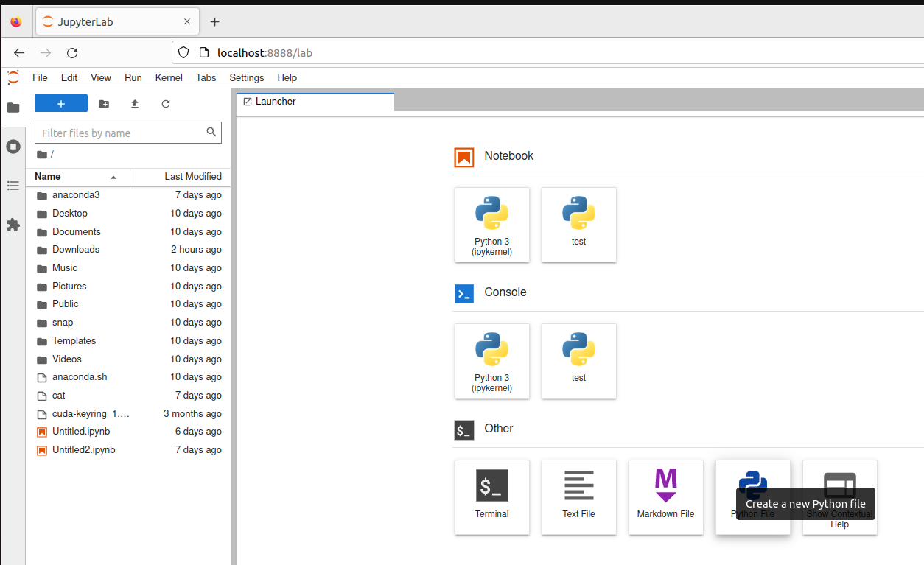Close the JupyterLab browser tab
Image resolution: width=924 pixels, height=565 pixels.
coord(187,22)
